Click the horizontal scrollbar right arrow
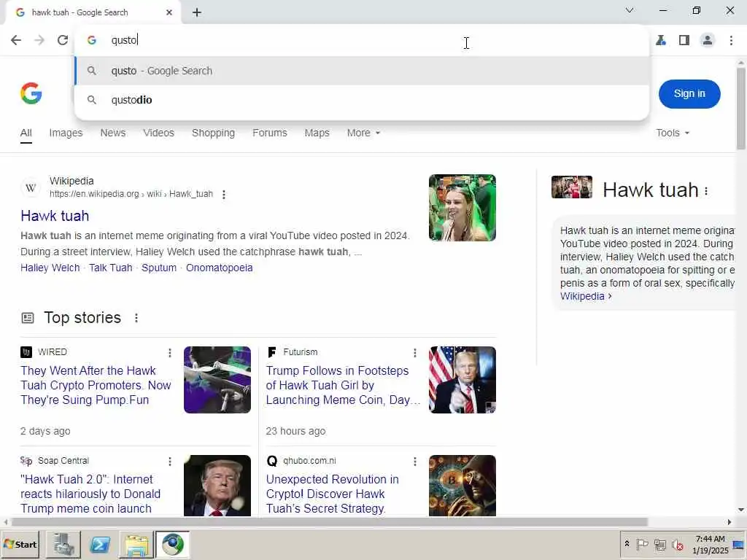This screenshot has height=560, width=747. [x=729, y=522]
